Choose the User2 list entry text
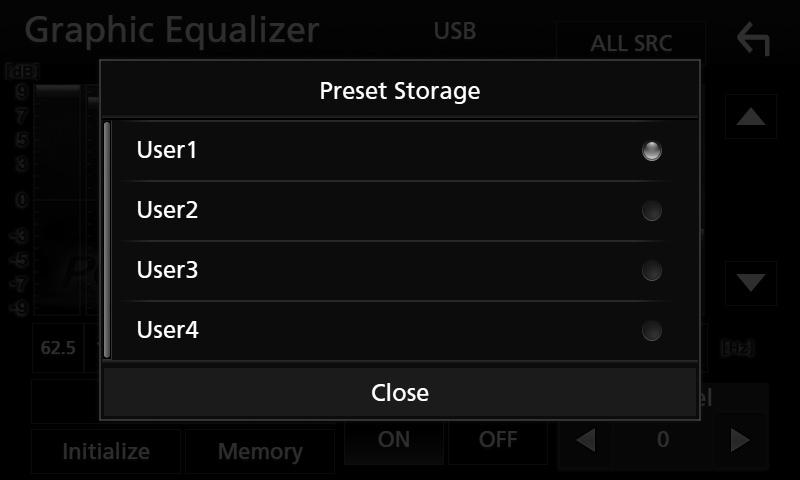800x480 pixels. tap(167, 210)
